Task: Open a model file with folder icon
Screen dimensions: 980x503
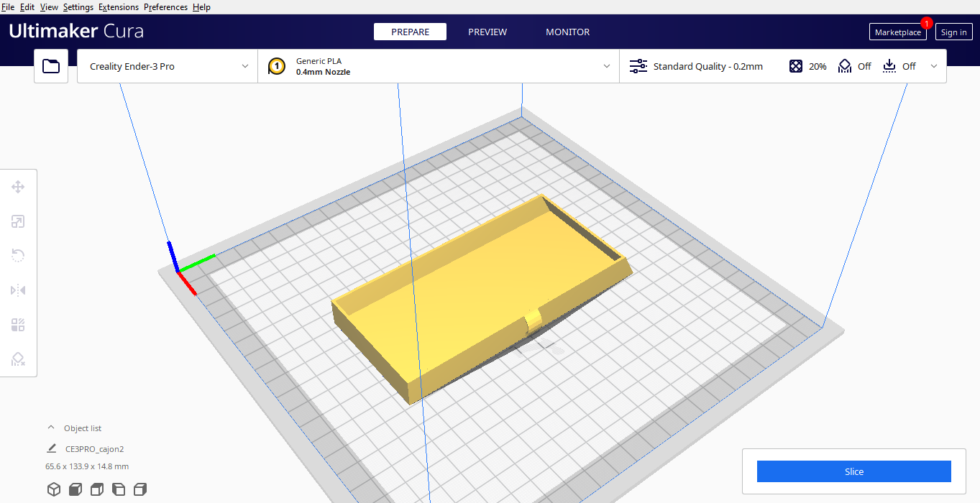Action: 50,65
